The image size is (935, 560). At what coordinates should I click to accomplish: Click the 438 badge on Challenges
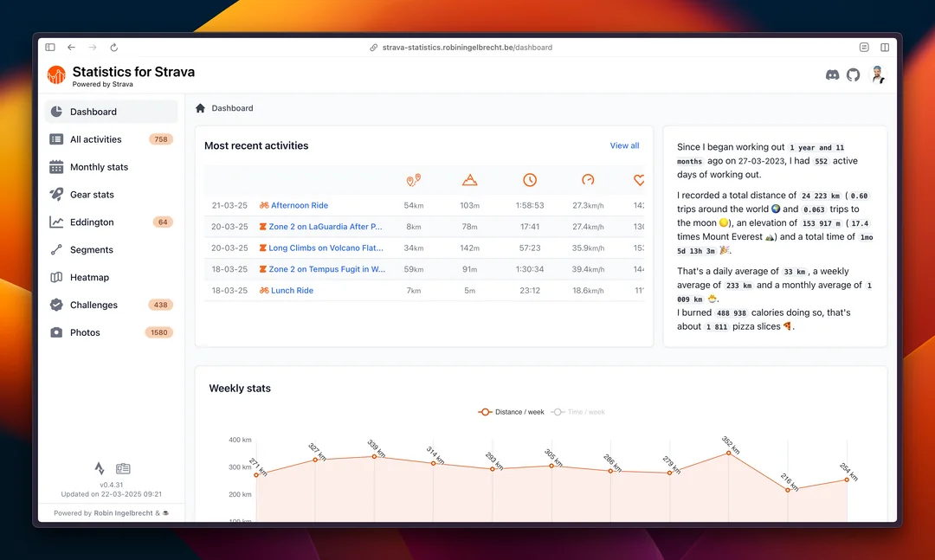click(160, 305)
